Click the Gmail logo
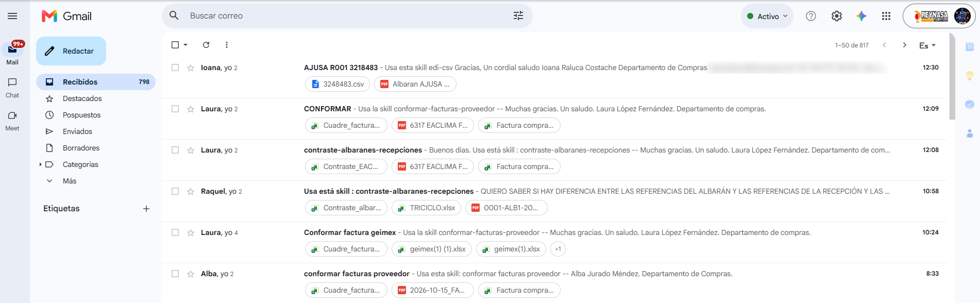This screenshot has height=303, width=980. tap(67, 16)
